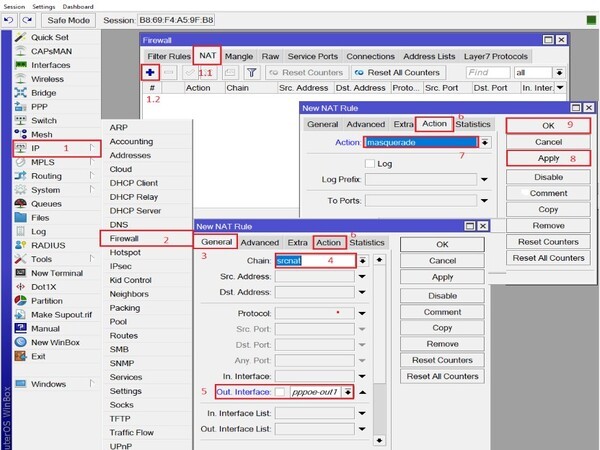
Task: Open the Address Lists tab
Action: pos(429,56)
